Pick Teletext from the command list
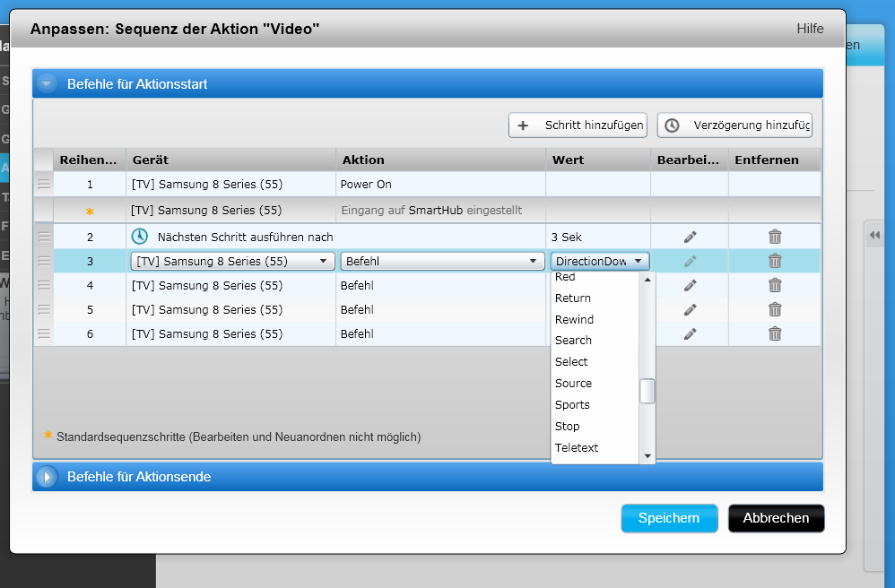This screenshot has height=588, width=895. 577,447
